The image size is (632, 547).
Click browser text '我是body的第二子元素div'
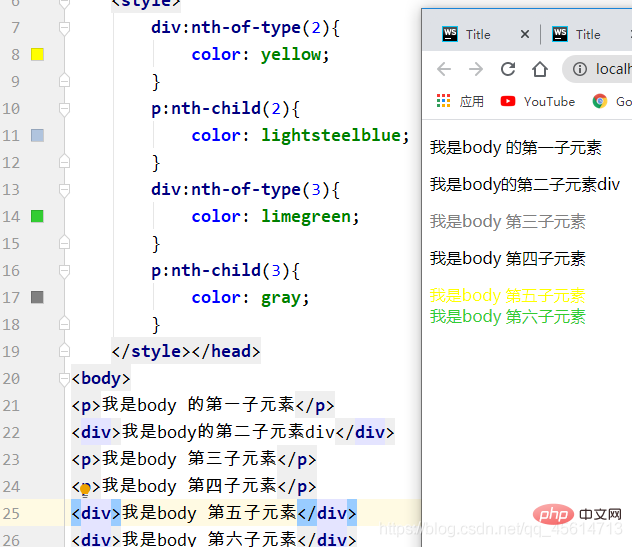[524, 185]
